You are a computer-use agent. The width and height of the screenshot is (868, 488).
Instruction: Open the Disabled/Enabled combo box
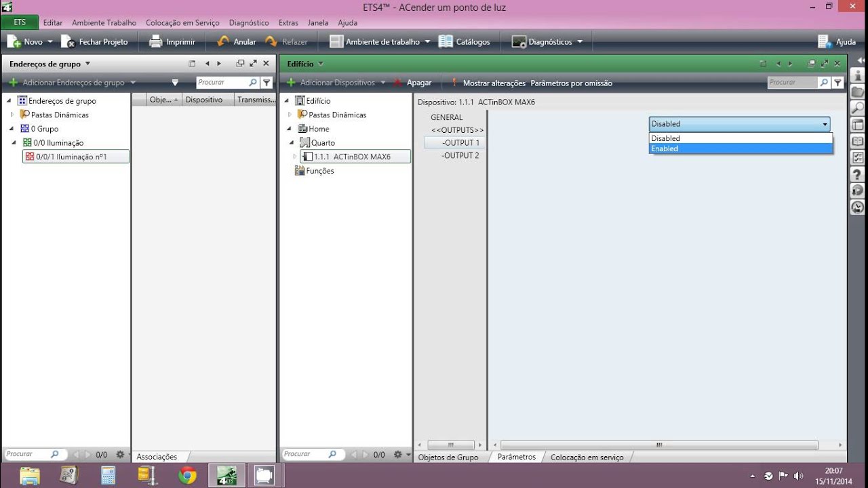tap(739, 124)
